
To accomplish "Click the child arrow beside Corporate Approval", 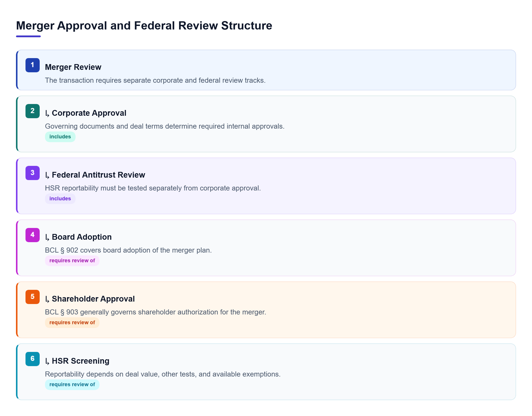I will tap(47, 114).
